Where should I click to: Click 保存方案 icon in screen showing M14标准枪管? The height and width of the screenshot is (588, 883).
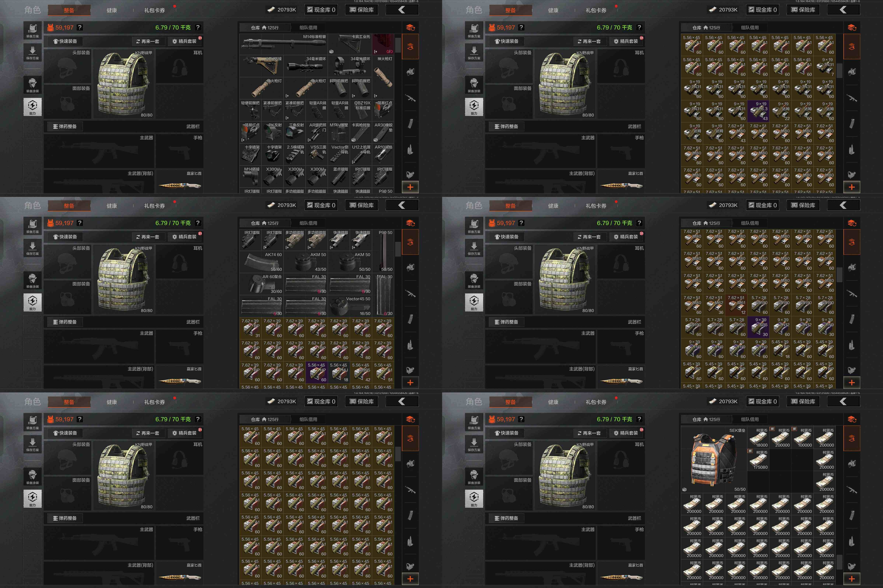pyautogui.click(x=33, y=52)
